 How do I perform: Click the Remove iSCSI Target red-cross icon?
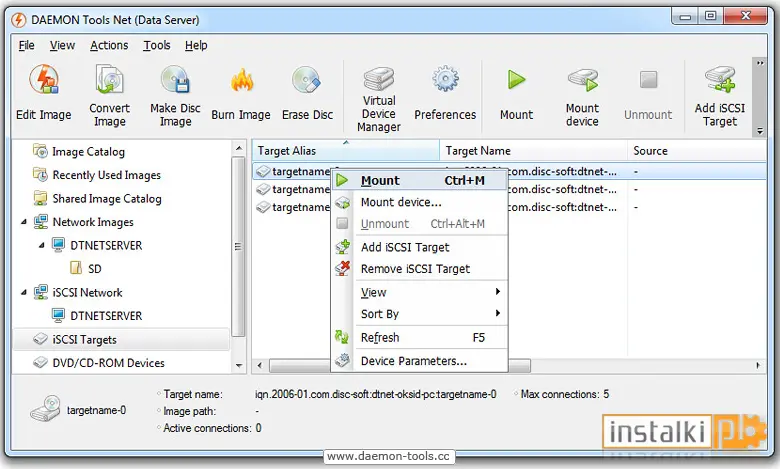pos(342,269)
